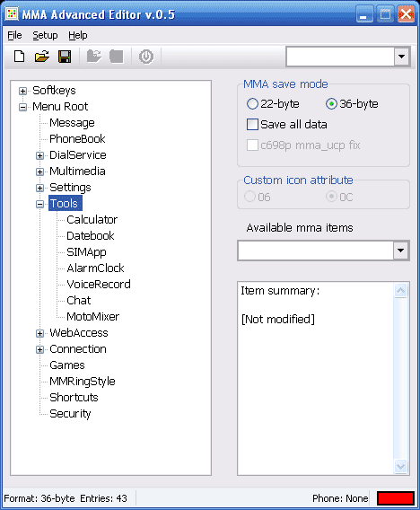
Task: Open the File menu
Action: click(14, 35)
